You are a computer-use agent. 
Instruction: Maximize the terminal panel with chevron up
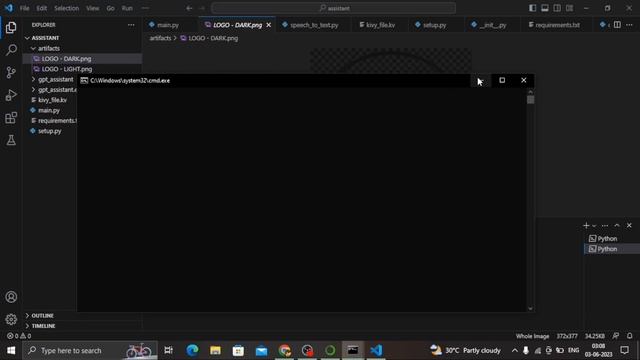click(x=617, y=225)
